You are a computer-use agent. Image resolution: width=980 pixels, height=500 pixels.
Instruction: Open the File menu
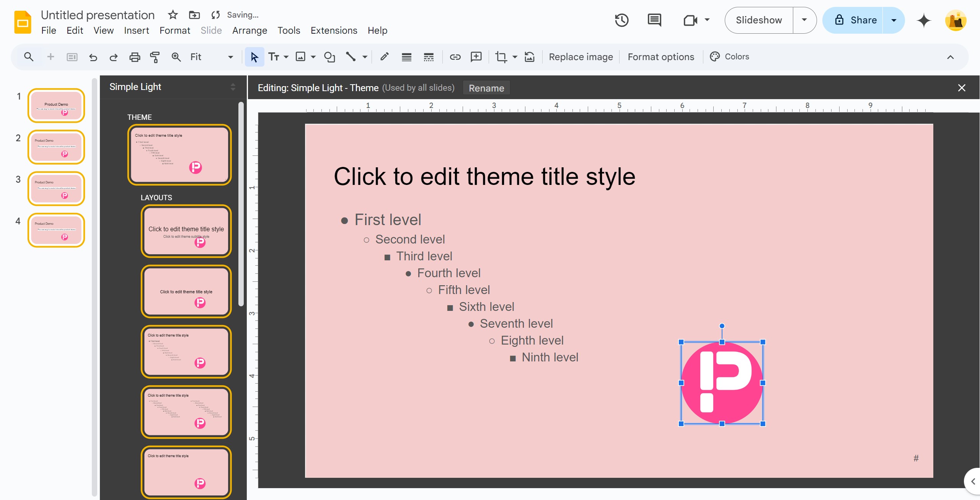pos(49,30)
